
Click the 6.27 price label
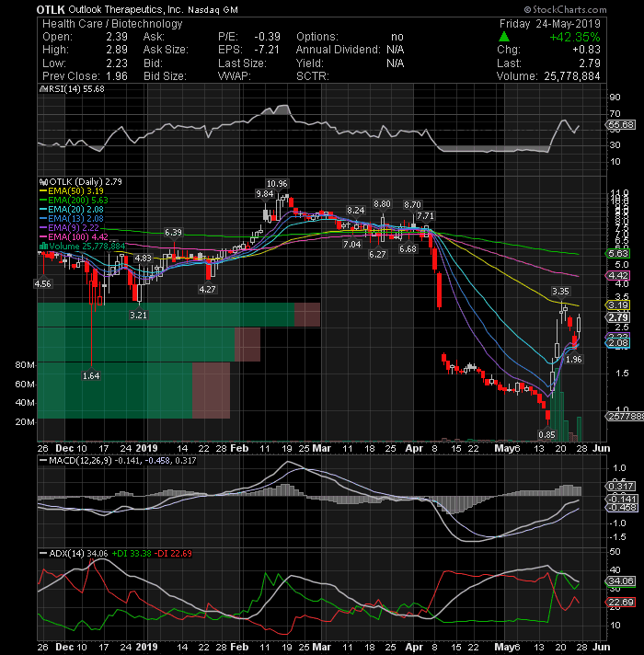[377, 254]
